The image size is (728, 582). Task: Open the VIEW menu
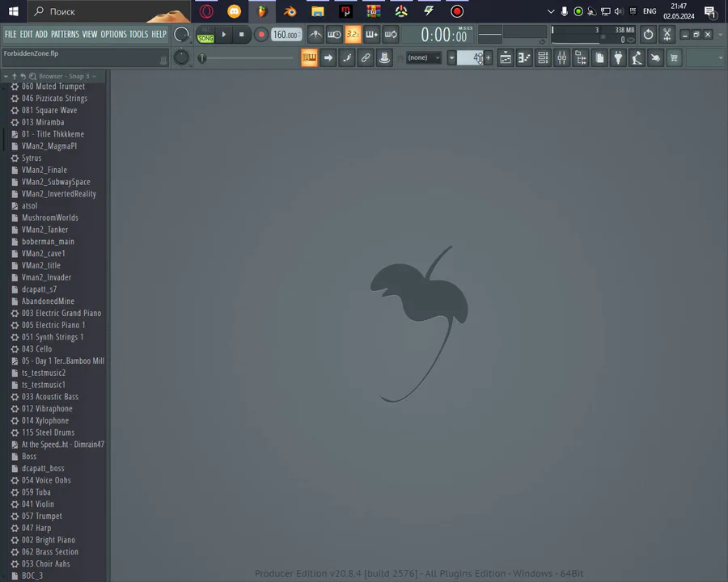click(90, 34)
